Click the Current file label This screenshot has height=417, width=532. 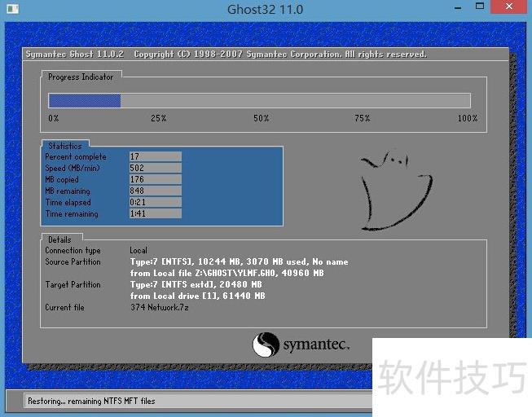pos(64,307)
